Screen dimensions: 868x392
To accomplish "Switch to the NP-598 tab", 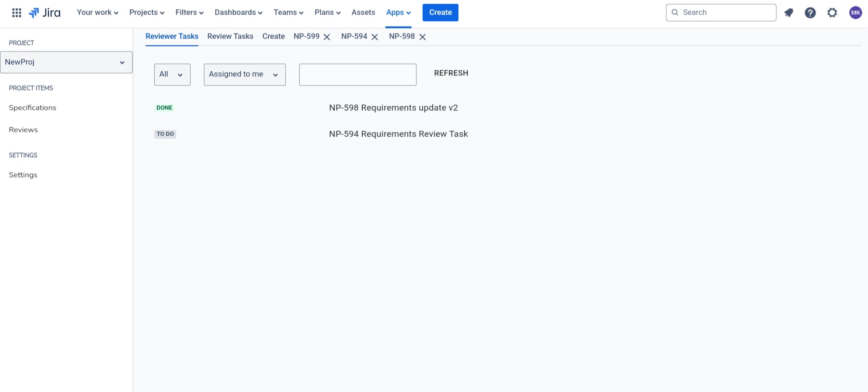I will point(402,36).
